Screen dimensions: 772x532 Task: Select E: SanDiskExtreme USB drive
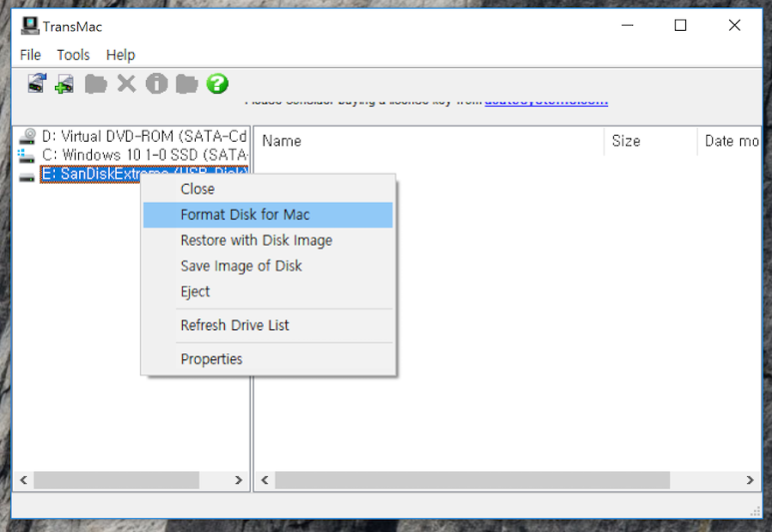click(144, 174)
